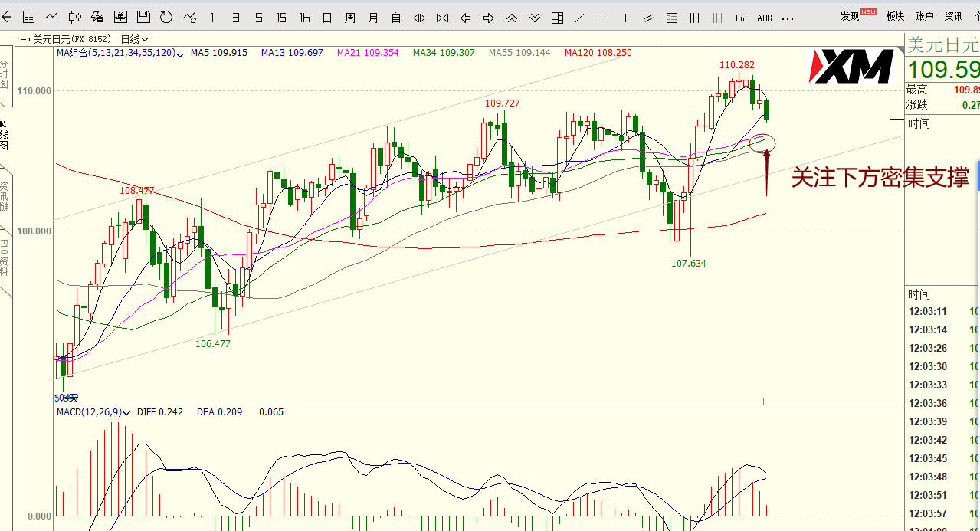Select the 1-minute period
Screen dimensions: 980x531
click(212, 17)
